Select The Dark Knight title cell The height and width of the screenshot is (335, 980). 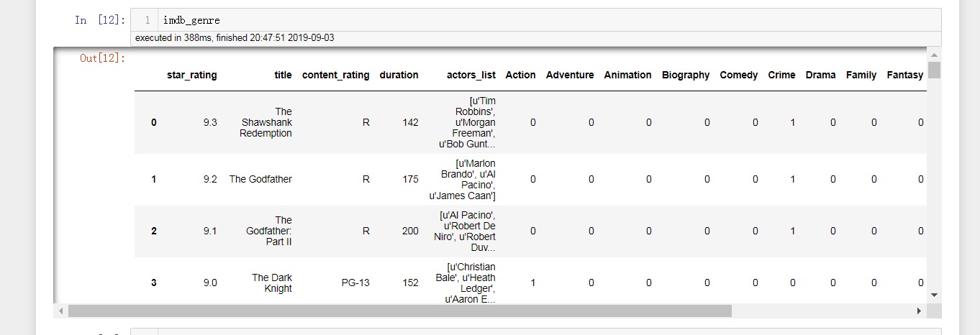click(272, 283)
